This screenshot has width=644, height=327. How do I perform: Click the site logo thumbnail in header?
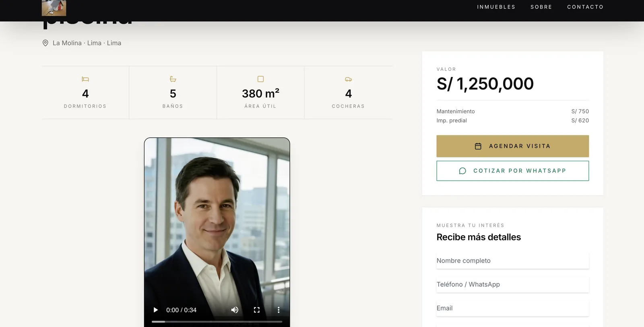point(54,8)
